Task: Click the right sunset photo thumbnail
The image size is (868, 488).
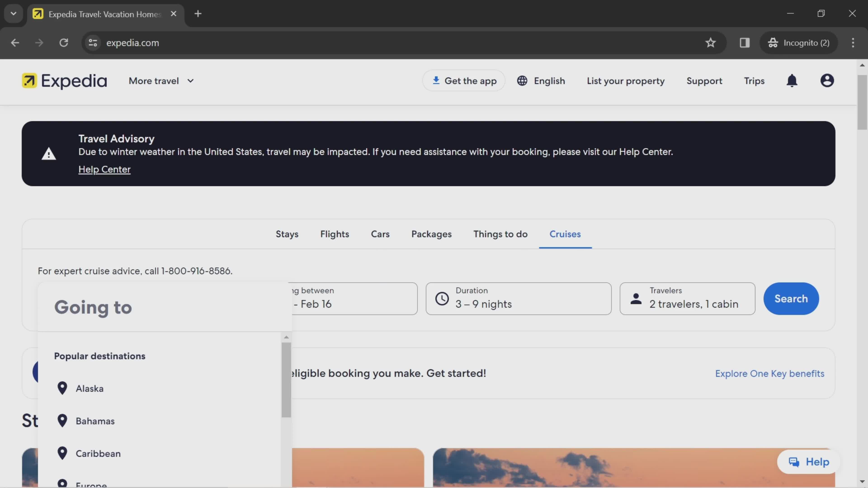Action: [633, 467]
